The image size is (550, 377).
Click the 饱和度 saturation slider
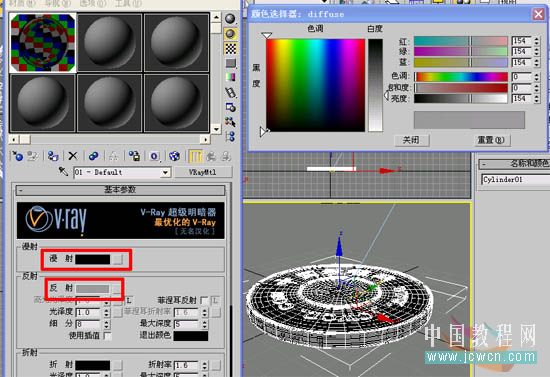(x=461, y=87)
